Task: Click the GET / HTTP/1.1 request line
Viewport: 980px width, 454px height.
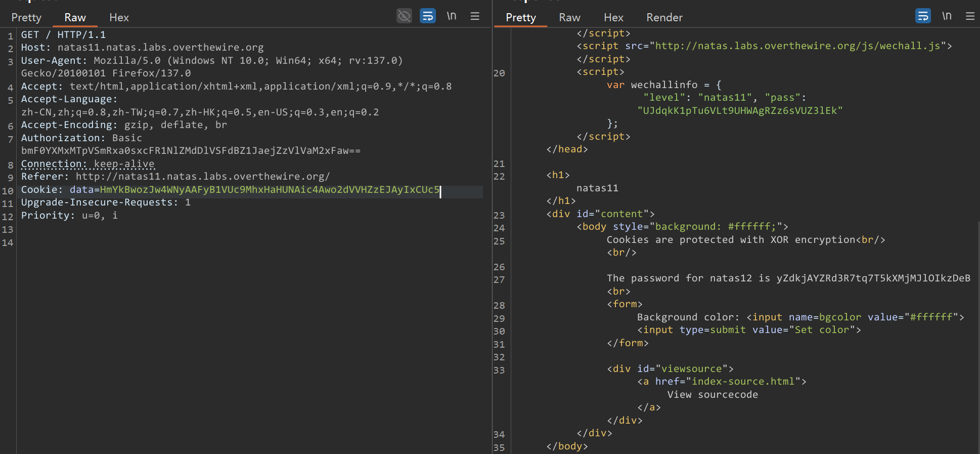Action: pyautogui.click(x=63, y=35)
